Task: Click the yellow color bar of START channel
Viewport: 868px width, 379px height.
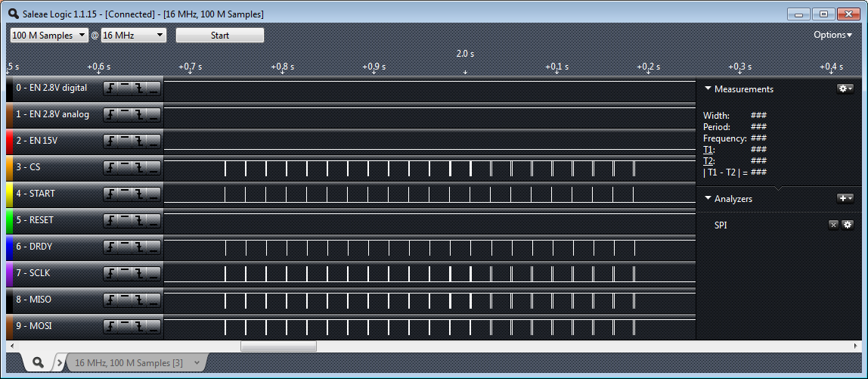Action: (9, 194)
